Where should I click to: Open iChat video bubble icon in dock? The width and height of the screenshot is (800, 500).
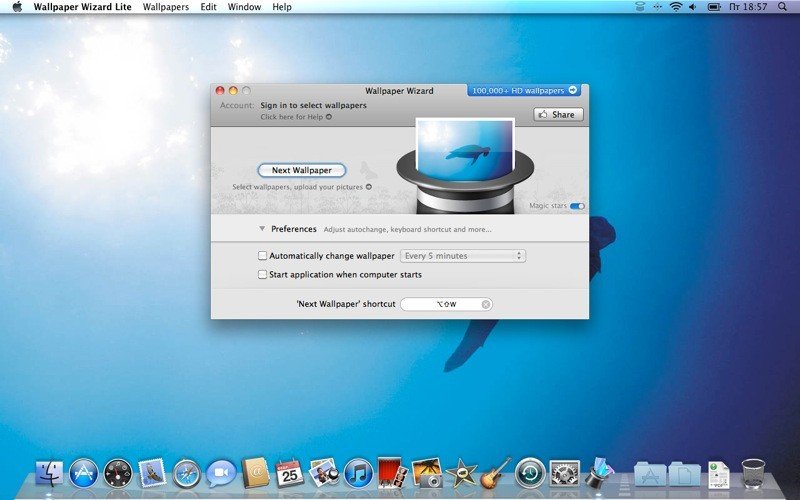point(221,473)
